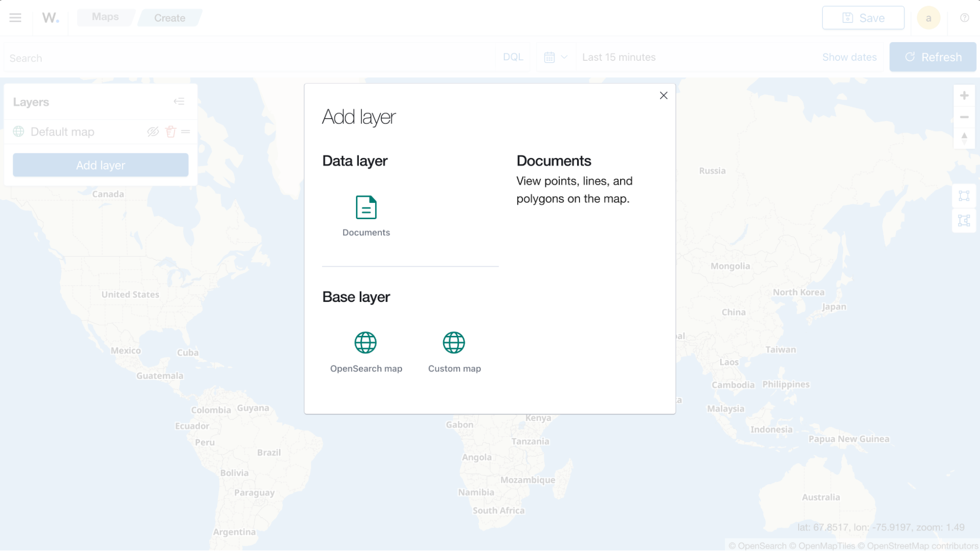Zoom out using the minus icon
The height and width of the screenshot is (551, 980).
click(x=964, y=117)
